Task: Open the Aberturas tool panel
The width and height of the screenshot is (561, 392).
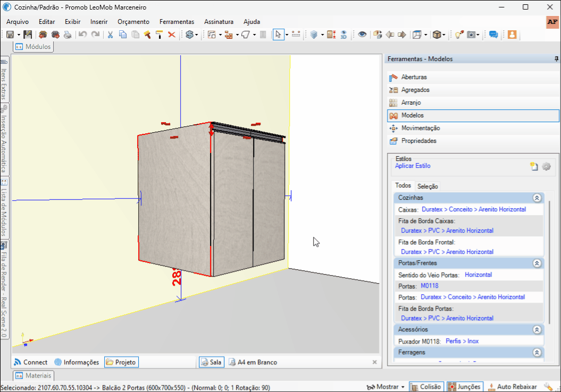Action: coord(473,77)
